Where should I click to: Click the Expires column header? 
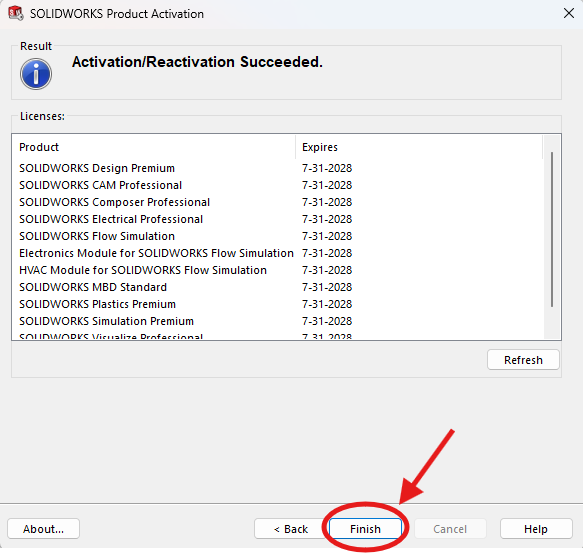click(x=419, y=147)
